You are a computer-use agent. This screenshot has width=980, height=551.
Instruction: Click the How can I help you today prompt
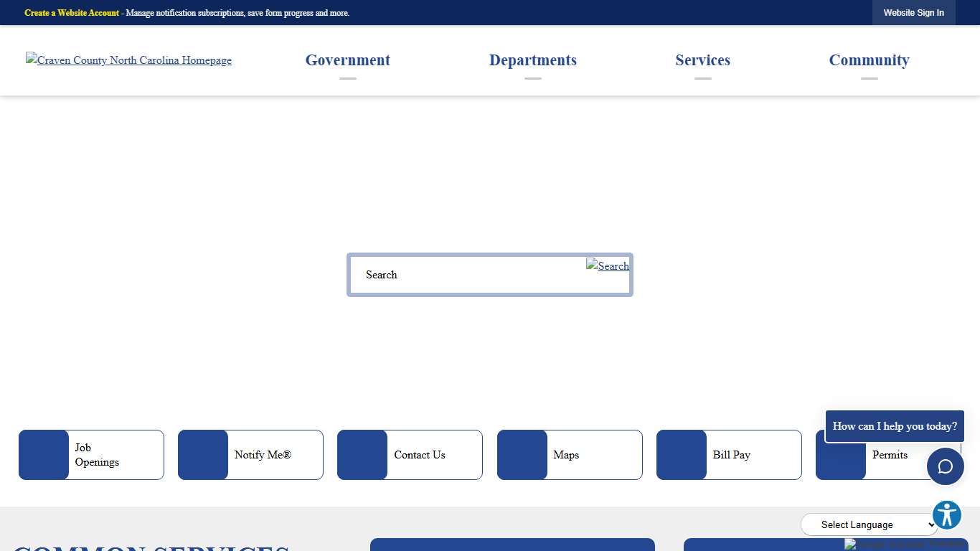(894, 425)
